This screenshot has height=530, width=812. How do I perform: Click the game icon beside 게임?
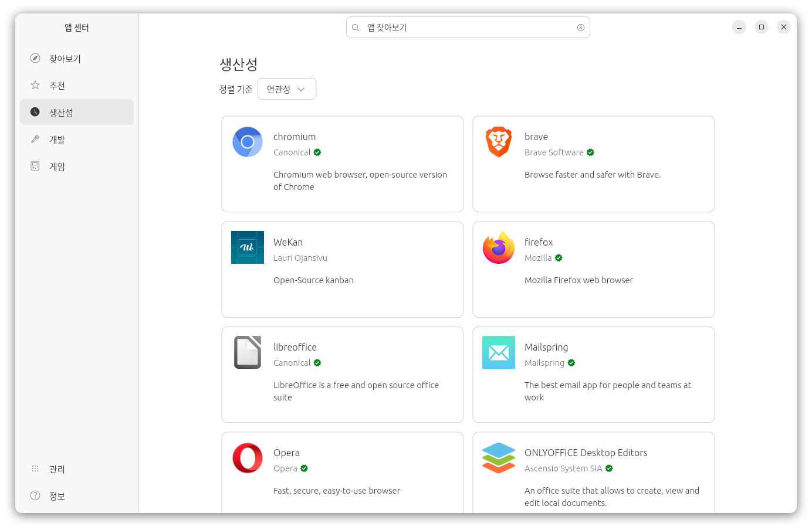click(x=35, y=166)
